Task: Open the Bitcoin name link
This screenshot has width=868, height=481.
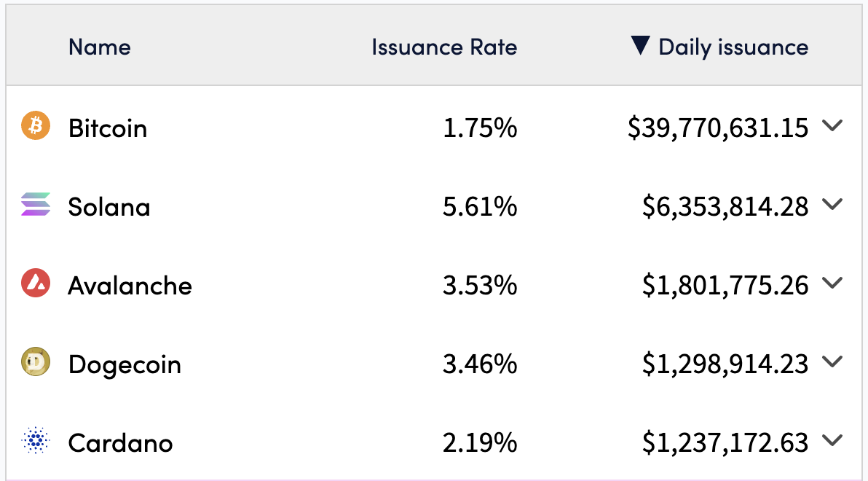Action: pos(108,128)
